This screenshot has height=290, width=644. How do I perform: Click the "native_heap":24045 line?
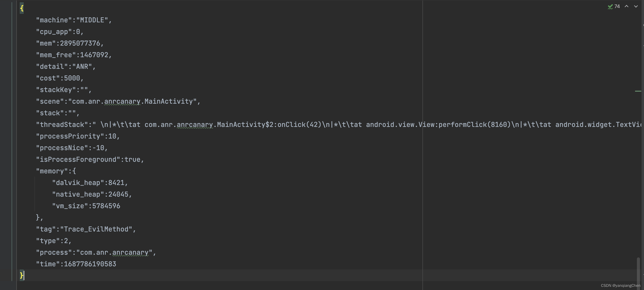(92, 194)
